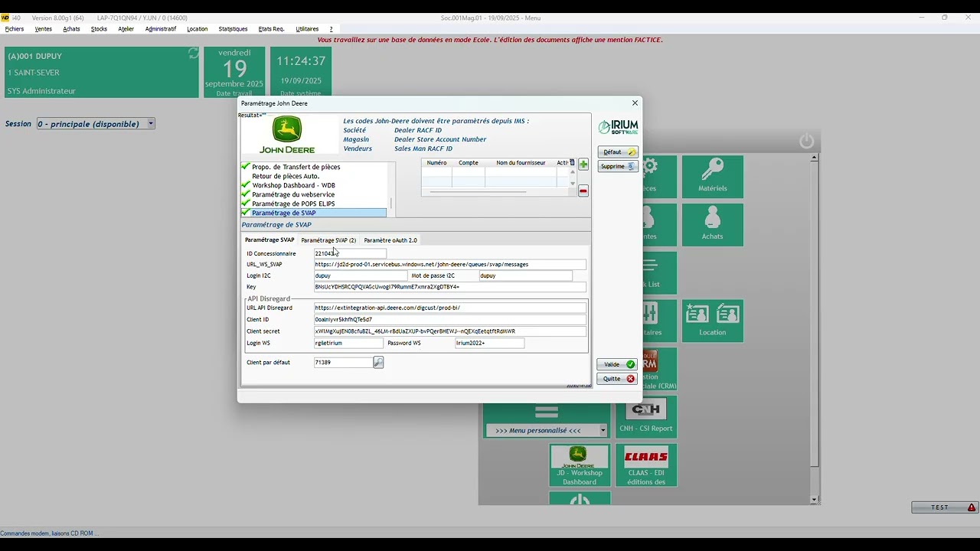Image resolution: width=980 pixels, height=551 pixels.
Task: Click main menu scrollbar up arrow
Action: click(814, 158)
